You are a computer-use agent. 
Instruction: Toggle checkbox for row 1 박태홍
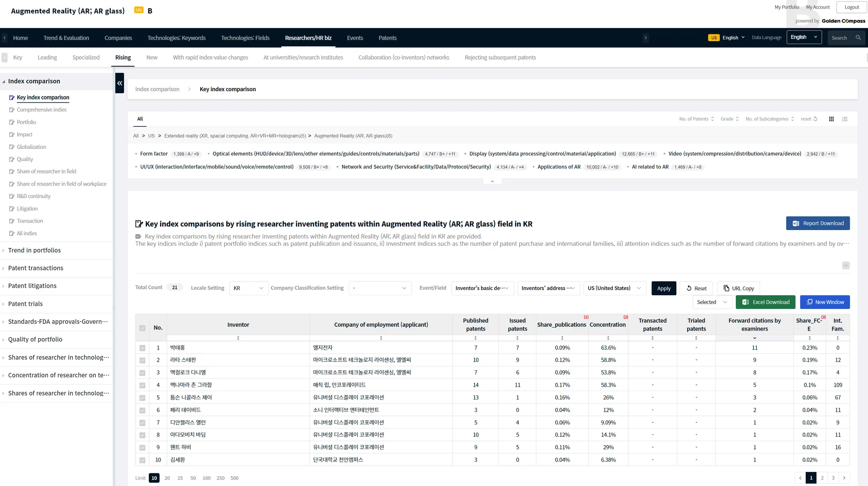click(x=142, y=348)
